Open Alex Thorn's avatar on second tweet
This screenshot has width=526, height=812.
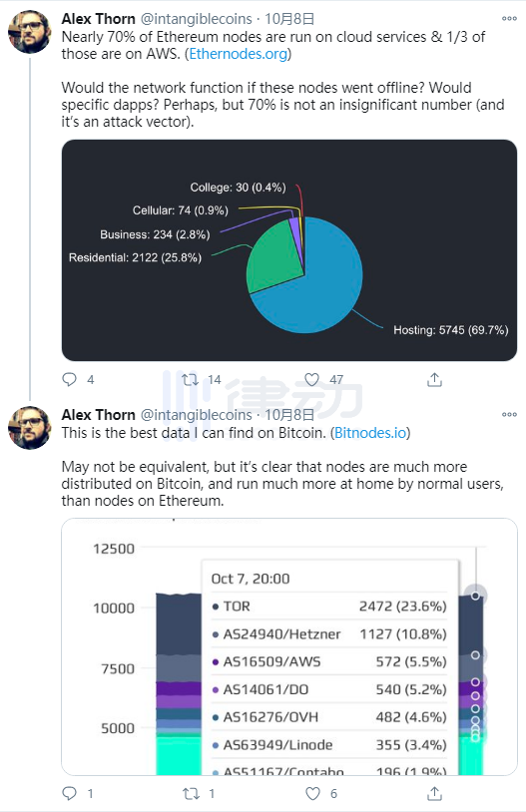coord(30,428)
